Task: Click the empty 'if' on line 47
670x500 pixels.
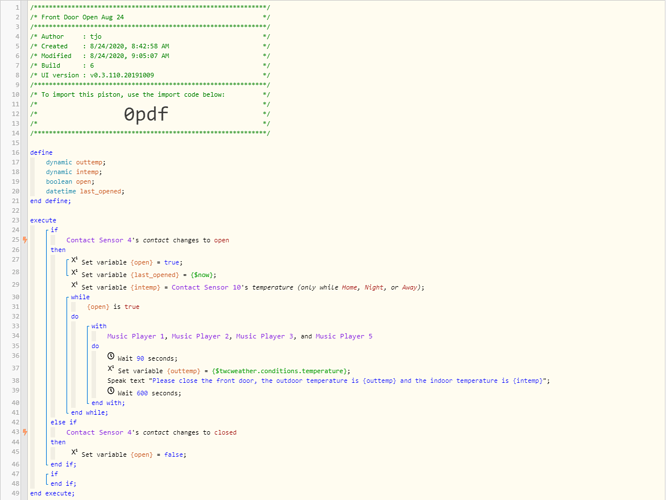Action: [x=54, y=474]
